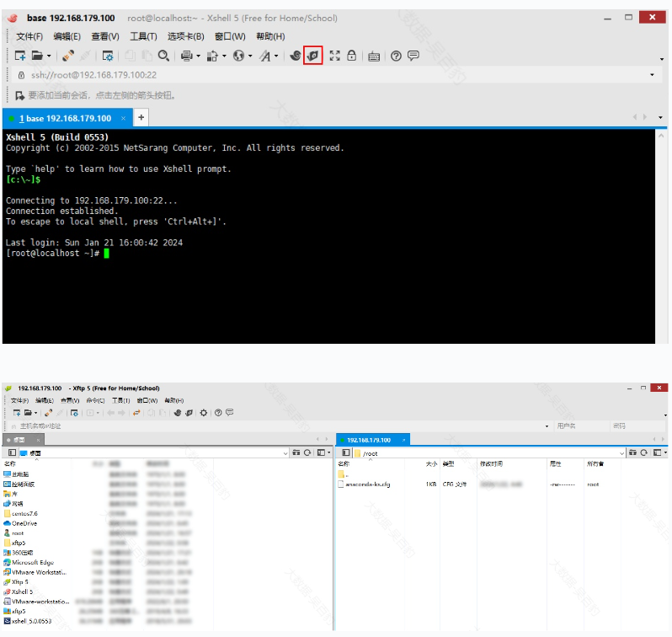Click the speech bubble Feedback icon in Xshell
This screenshot has width=672, height=637.
click(x=413, y=56)
